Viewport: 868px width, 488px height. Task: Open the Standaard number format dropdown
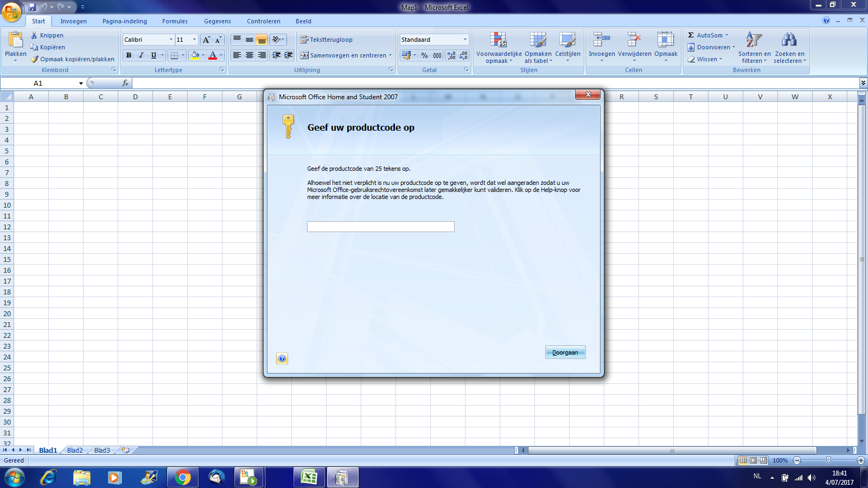[465, 40]
